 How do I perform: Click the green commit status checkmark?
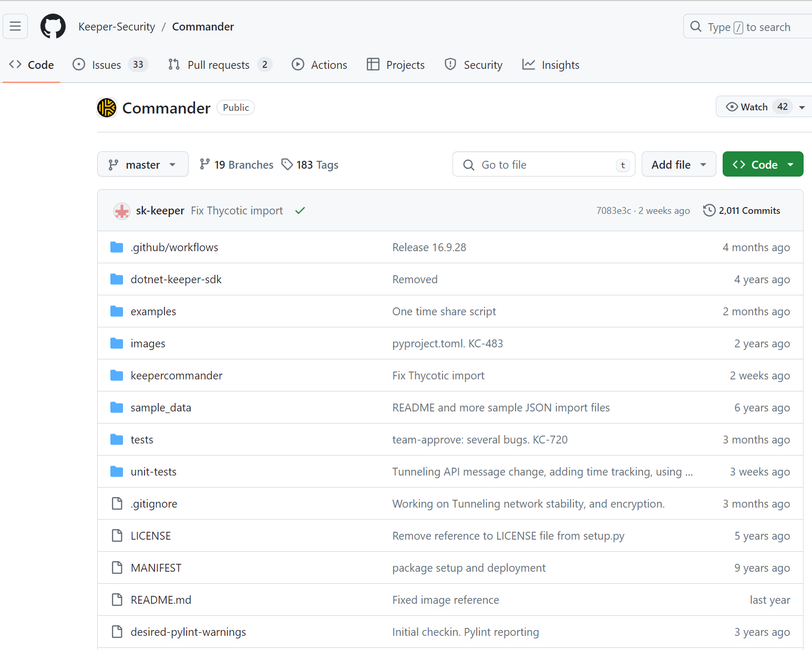click(x=300, y=211)
